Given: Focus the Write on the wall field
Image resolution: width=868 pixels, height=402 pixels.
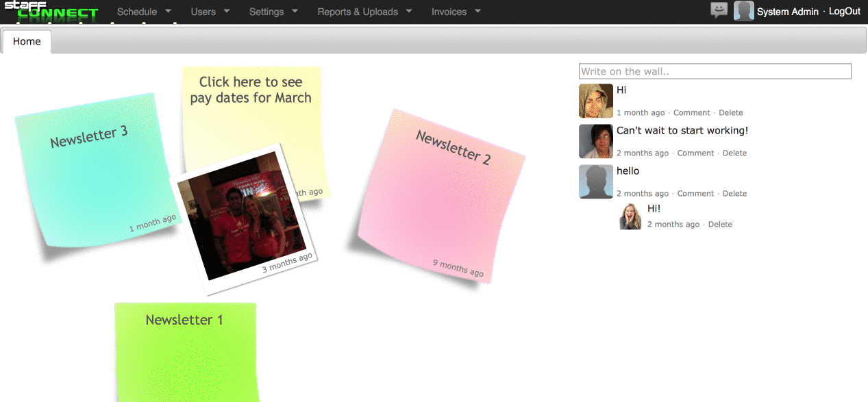Looking at the screenshot, I should coord(715,71).
